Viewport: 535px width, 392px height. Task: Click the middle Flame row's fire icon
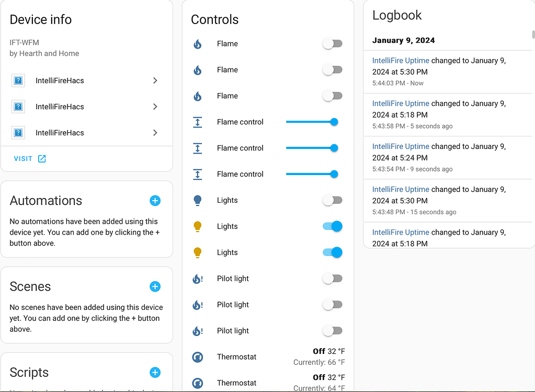198,70
